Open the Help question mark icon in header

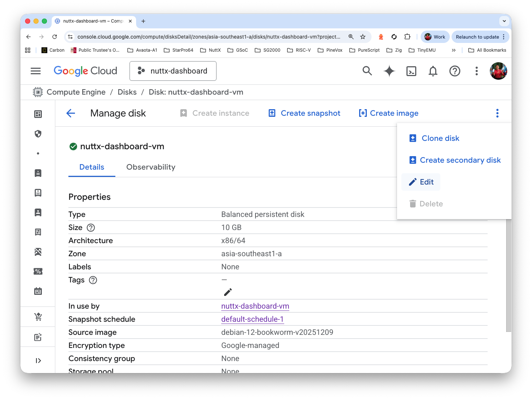pos(454,71)
